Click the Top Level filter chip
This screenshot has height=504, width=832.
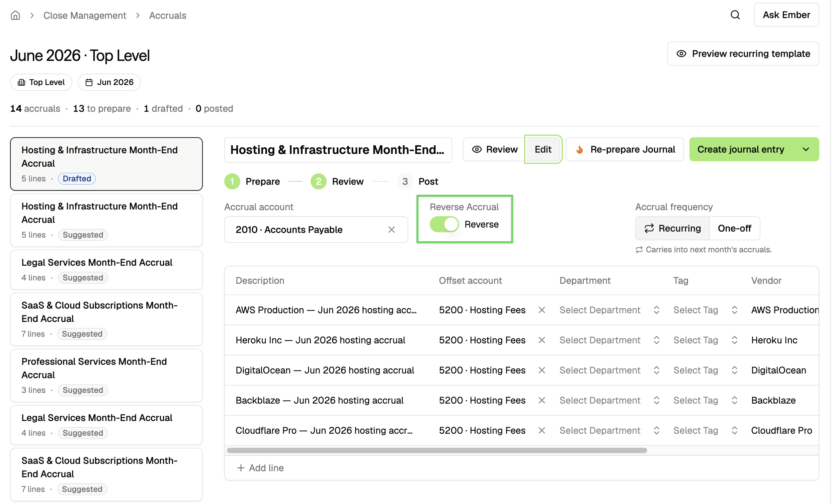click(x=41, y=82)
